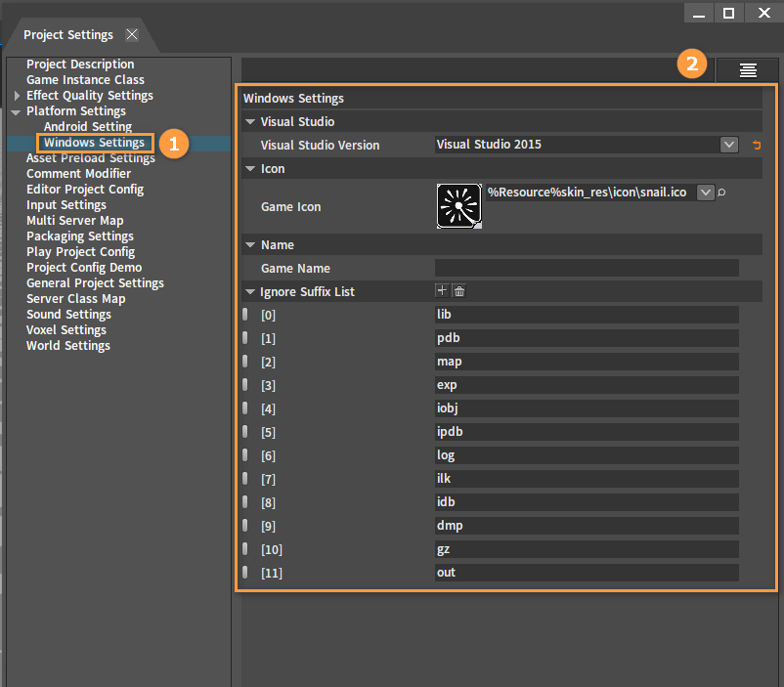The width and height of the screenshot is (784, 687).
Task: Collapse the Platform Settings tree node
Action: pyautogui.click(x=16, y=111)
